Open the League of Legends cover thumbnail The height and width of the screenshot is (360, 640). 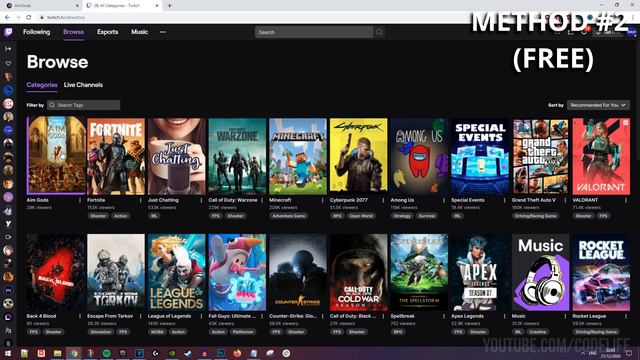point(177,272)
